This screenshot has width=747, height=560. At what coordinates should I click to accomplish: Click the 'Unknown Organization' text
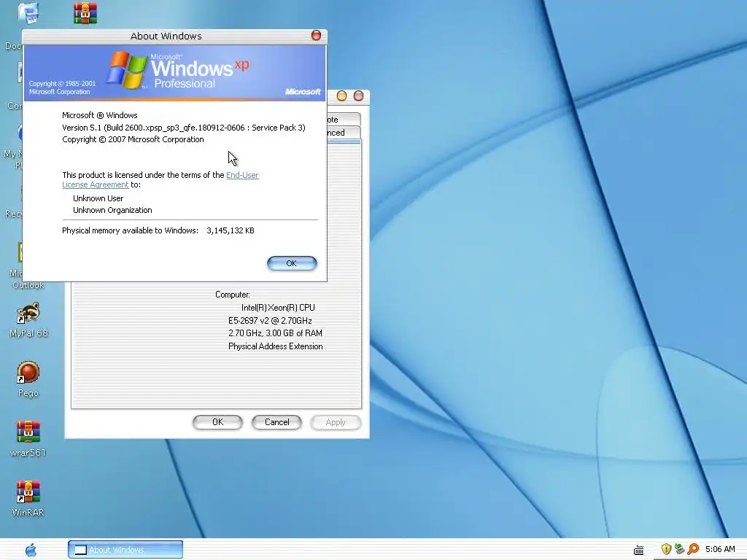point(112,210)
